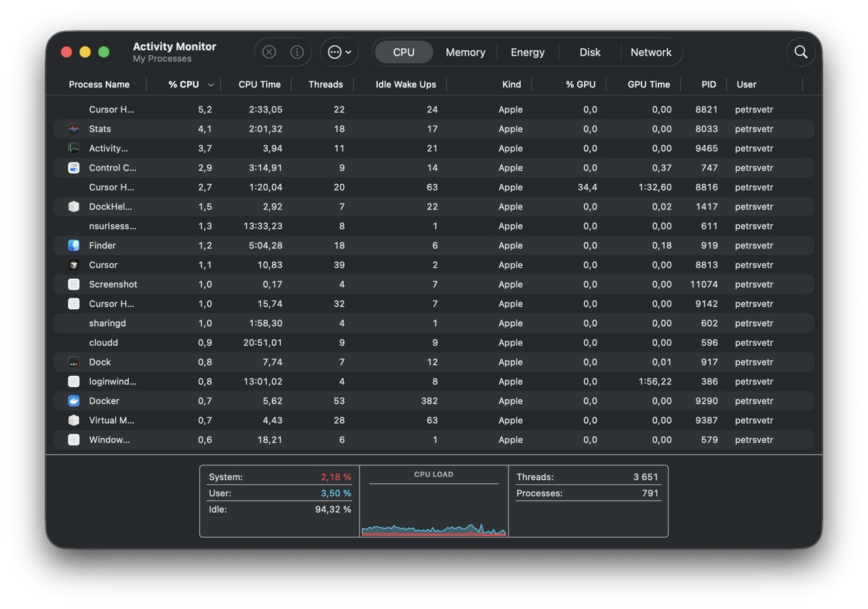The image size is (868, 609).
Task: Select the nsurlsessiond process row
Action: pos(434,226)
